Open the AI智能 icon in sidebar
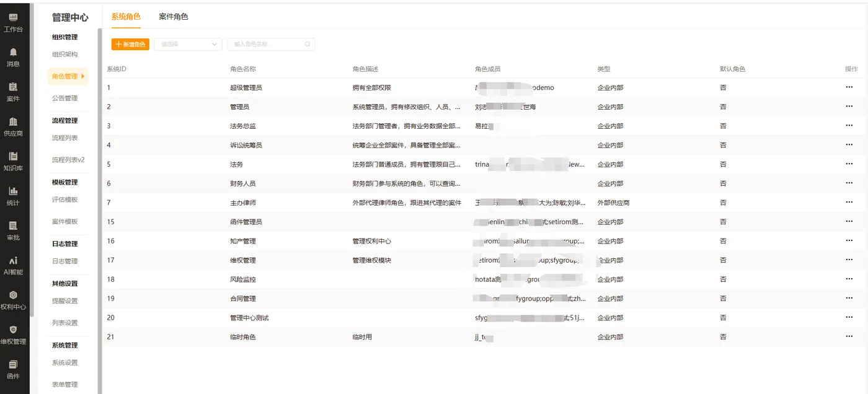Image resolution: width=868 pixels, height=394 pixels. (x=13, y=261)
